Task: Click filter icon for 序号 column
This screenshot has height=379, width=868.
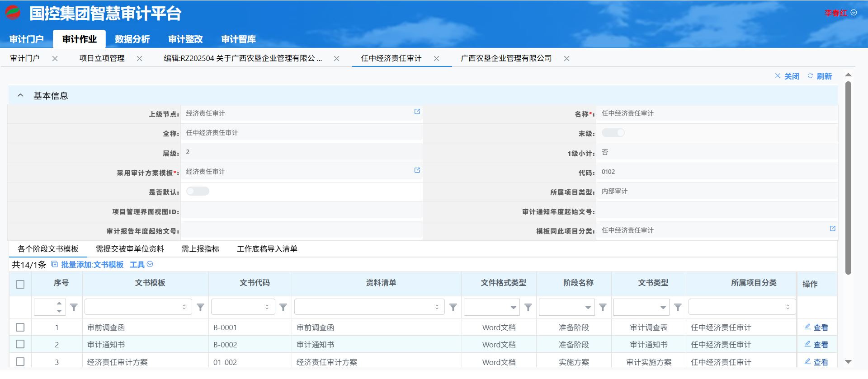Action: click(x=74, y=308)
